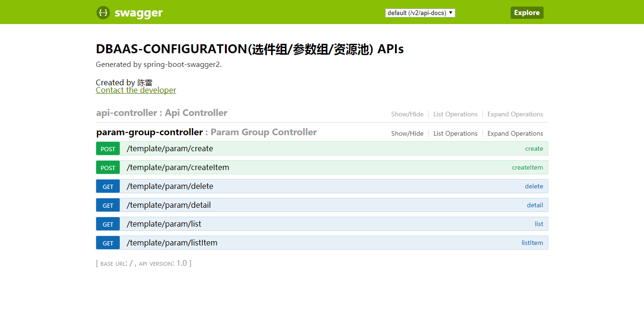The width and height of the screenshot is (644, 318).
Task: Click Show/Hide for api-controller
Action: pyautogui.click(x=407, y=114)
